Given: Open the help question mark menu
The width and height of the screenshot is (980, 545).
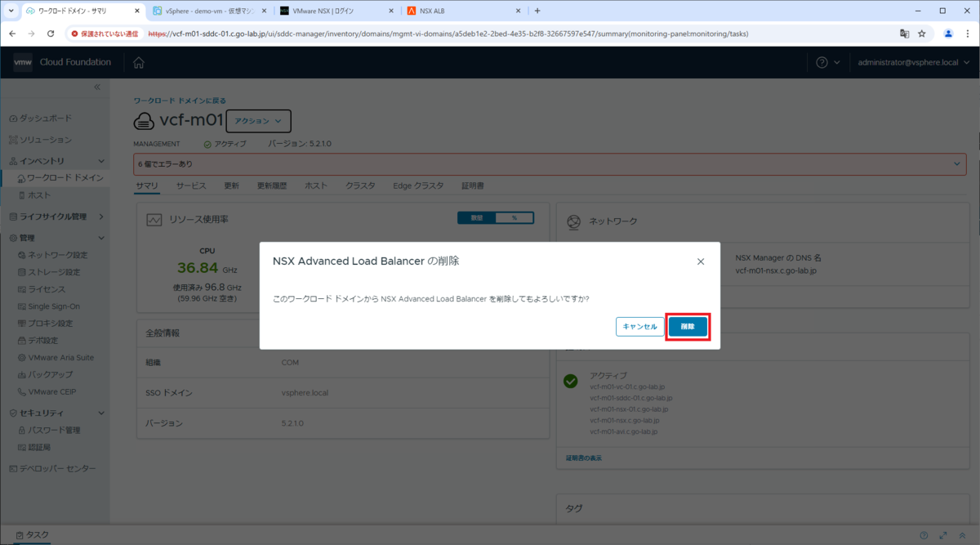Looking at the screenshot, I should click(x=827, y=63).
